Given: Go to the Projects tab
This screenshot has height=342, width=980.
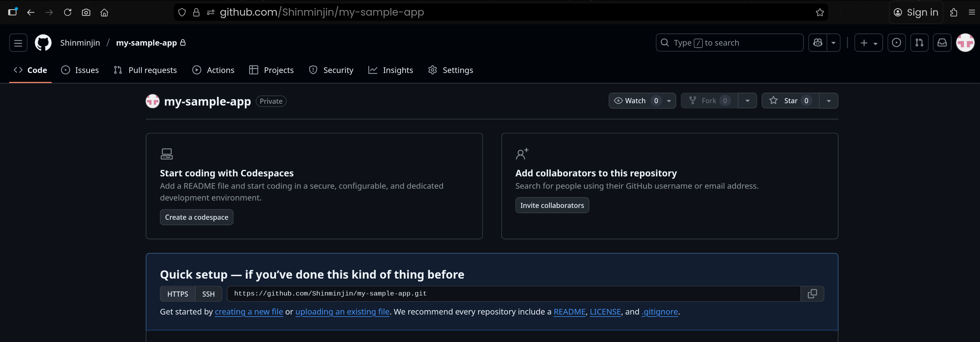Looking at the screenshot, I should [271, 70].
